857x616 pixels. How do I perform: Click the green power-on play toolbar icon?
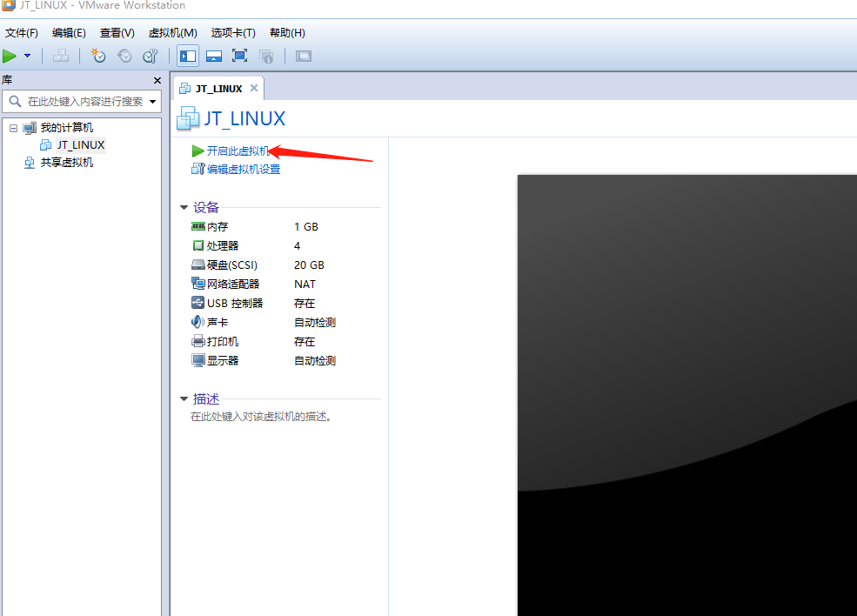point(10,56)
